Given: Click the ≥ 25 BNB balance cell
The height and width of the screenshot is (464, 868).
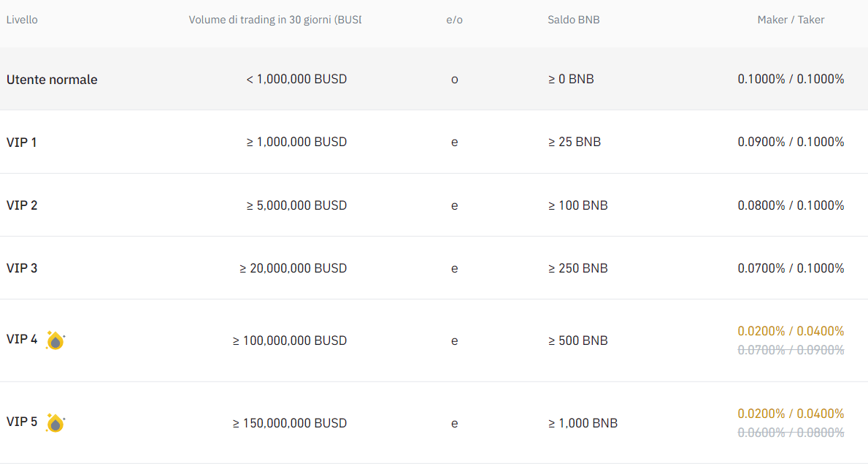Looking at the screenshot, I should pyautogui.click(x=575, y=142).
